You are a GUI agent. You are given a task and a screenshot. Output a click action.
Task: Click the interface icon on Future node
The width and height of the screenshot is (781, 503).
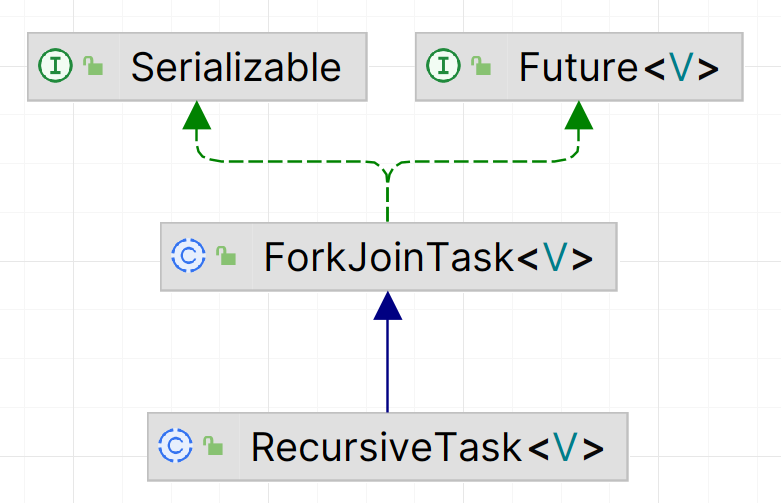tap(444, 67)
